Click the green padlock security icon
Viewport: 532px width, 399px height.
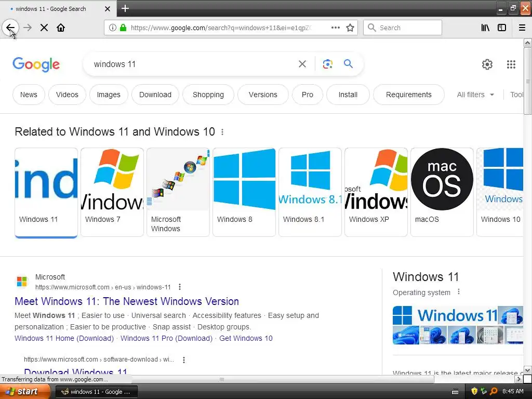point(123,28)
